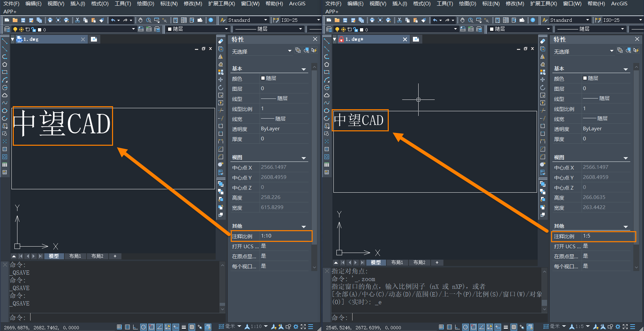Open the 扩展工具(X) menu in right window

tap(544, 4)
